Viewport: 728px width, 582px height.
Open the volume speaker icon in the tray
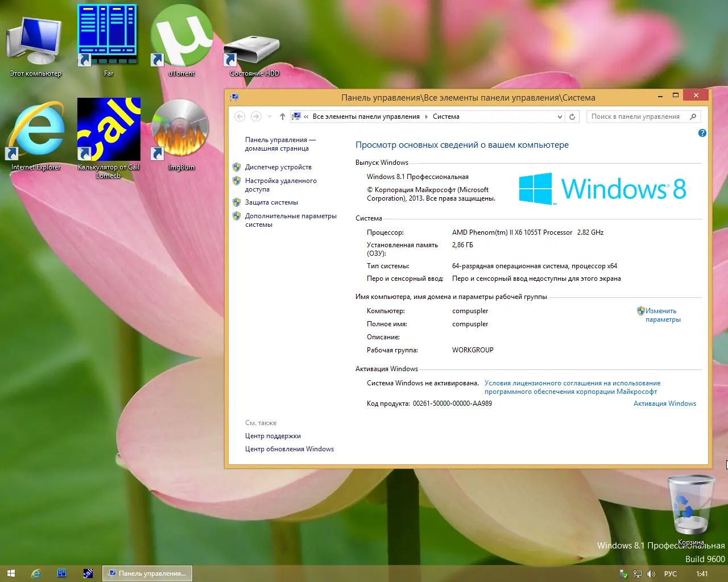pos(651,574)
